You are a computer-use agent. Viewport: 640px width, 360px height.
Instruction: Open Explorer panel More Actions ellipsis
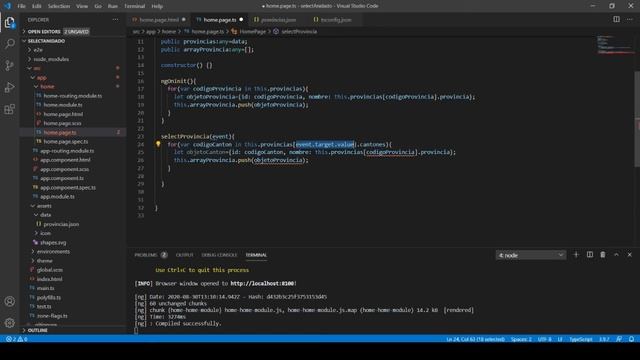click(116, 19)
